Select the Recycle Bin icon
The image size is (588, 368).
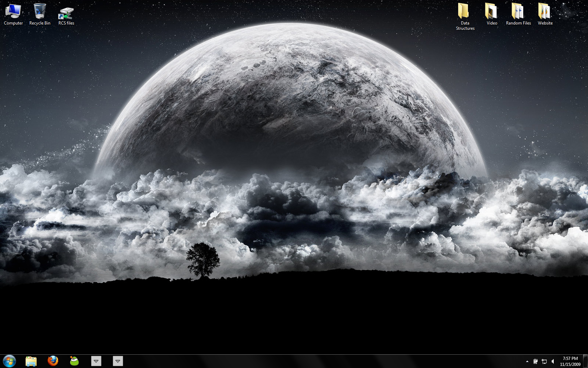40,14
